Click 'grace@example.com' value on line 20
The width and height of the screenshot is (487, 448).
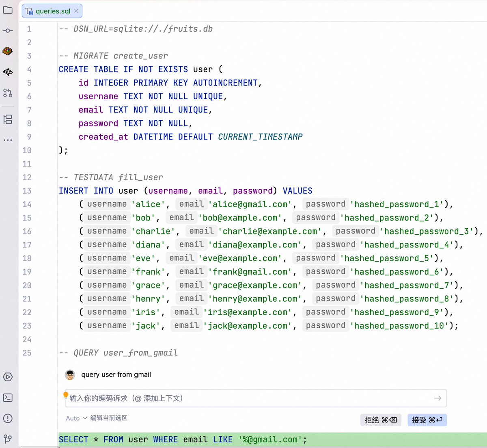255,285
